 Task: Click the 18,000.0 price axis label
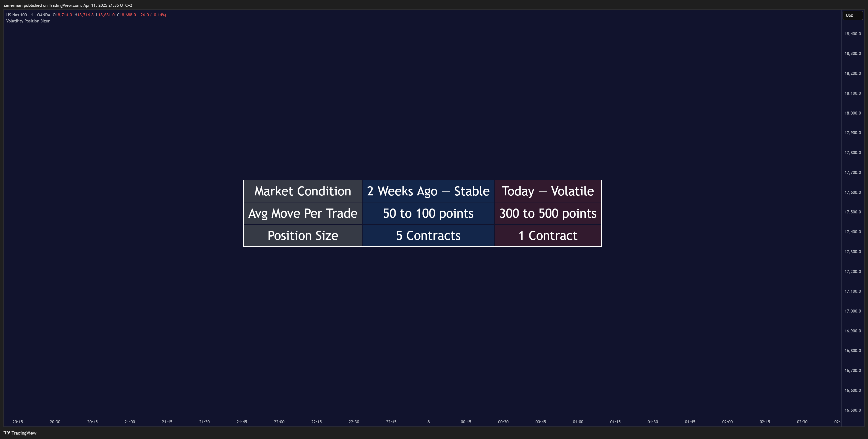(853, 113)
